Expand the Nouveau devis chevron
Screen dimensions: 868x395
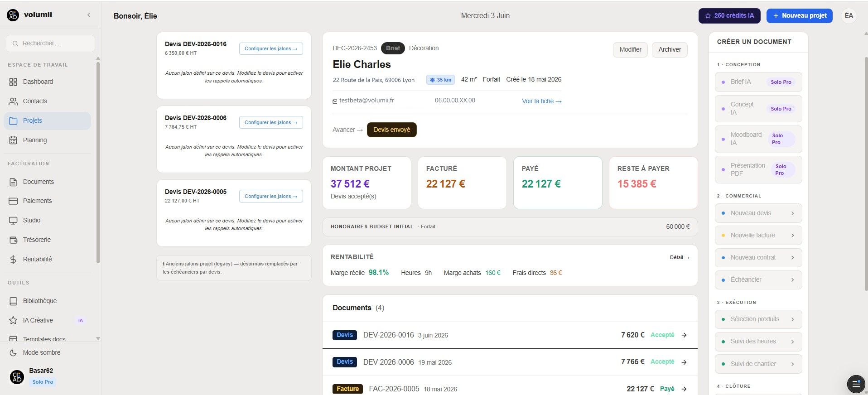tap(792, 213)
